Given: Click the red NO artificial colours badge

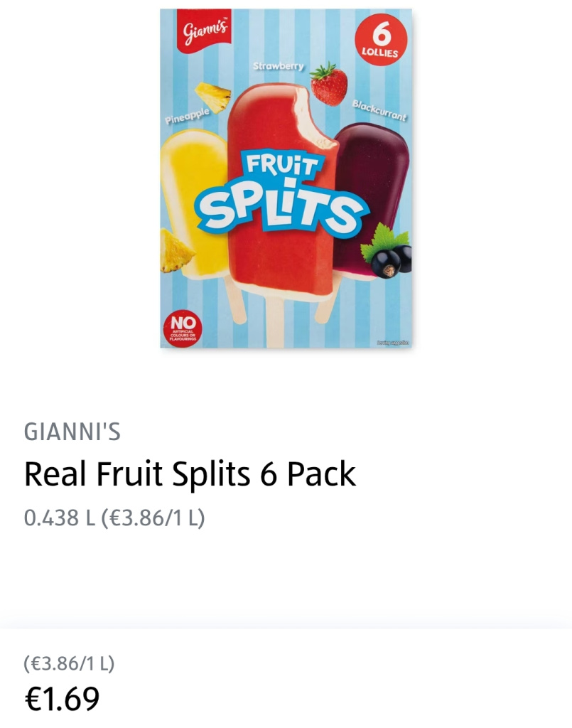Looking at the screenshot, I should click(x=183, y=329).
